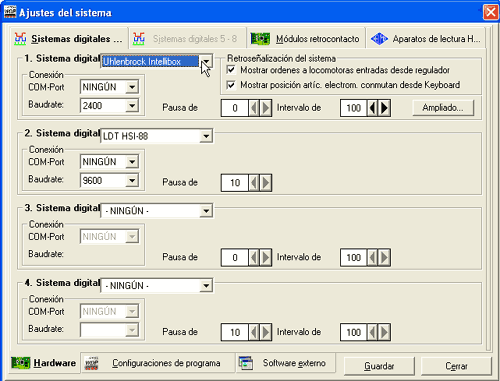
Task: Open the 1. Sistema digital Uhlenbrock Intellibox dropdown
Action: tap(206, 62)
